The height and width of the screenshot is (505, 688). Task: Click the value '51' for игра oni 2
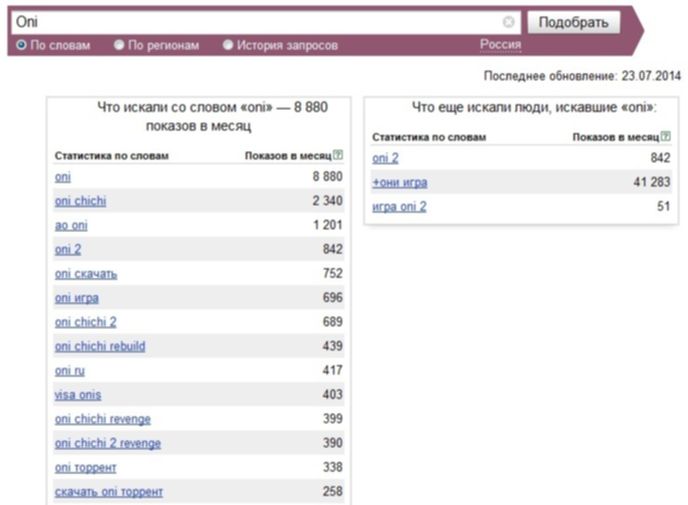click(x=663, y=206)
